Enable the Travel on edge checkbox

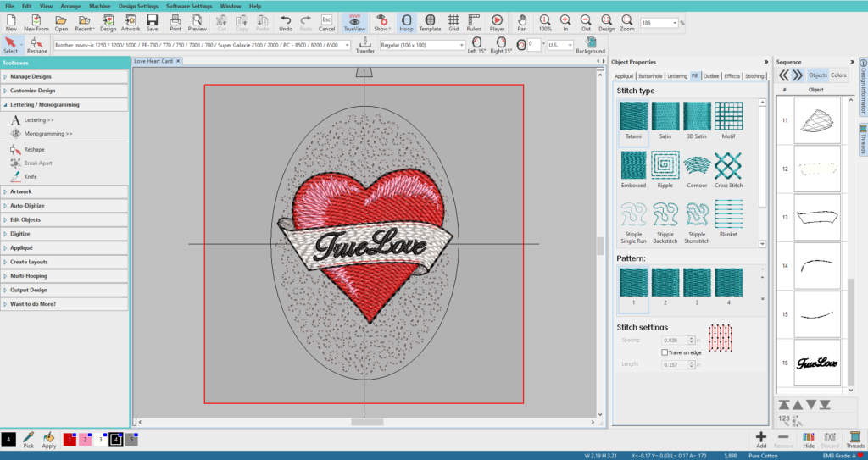(665, 352)
